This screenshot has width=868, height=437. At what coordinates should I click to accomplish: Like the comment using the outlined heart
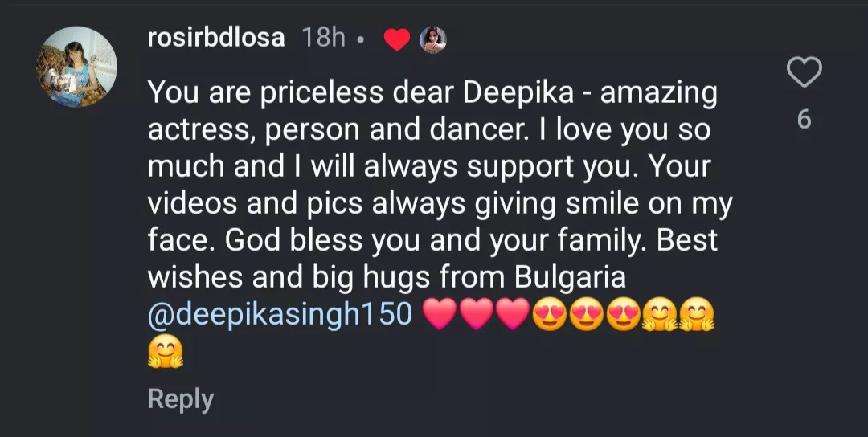pyautogui.click(x=804, y=73)
